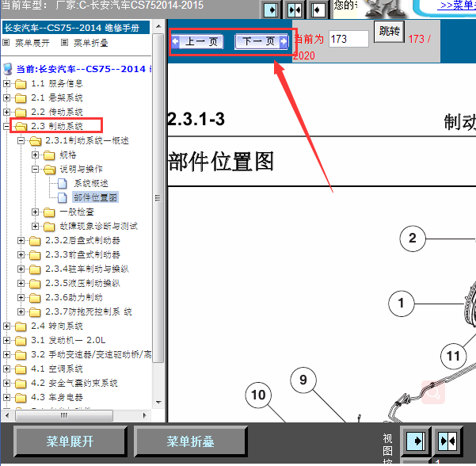Click the 菜单折叠 list icon in sidebar
The image size is (476, 466).
tap(64, 43)
